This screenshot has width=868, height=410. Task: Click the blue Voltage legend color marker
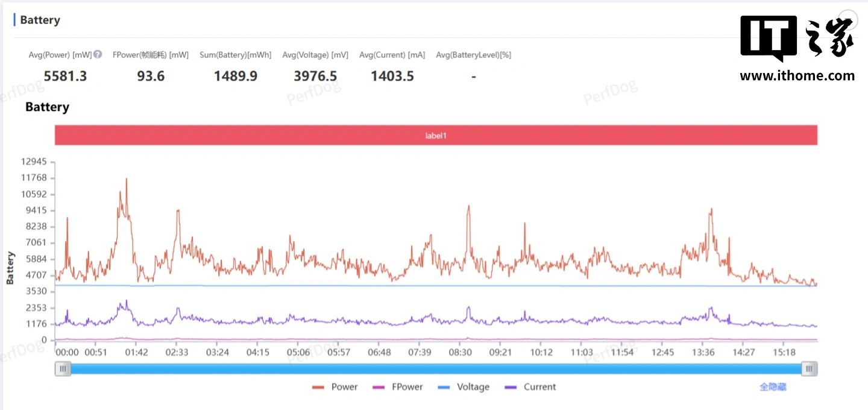point(444,387)
